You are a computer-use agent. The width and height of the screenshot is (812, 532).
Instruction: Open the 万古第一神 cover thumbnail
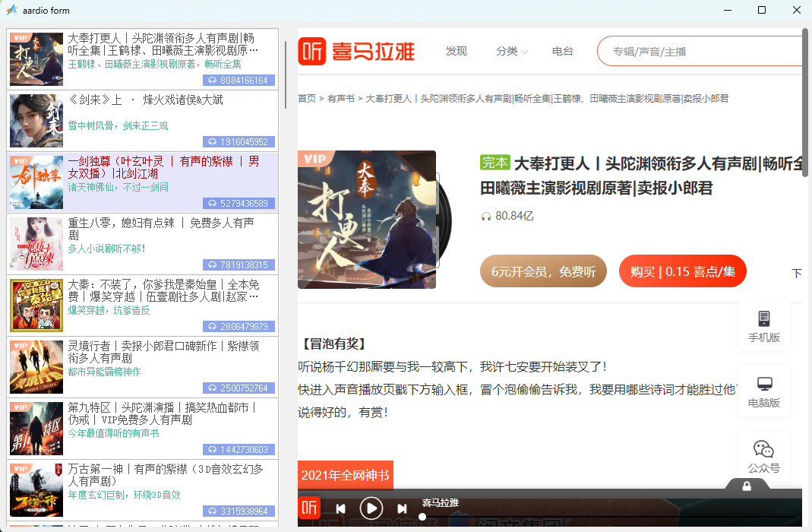click(36, 490)
